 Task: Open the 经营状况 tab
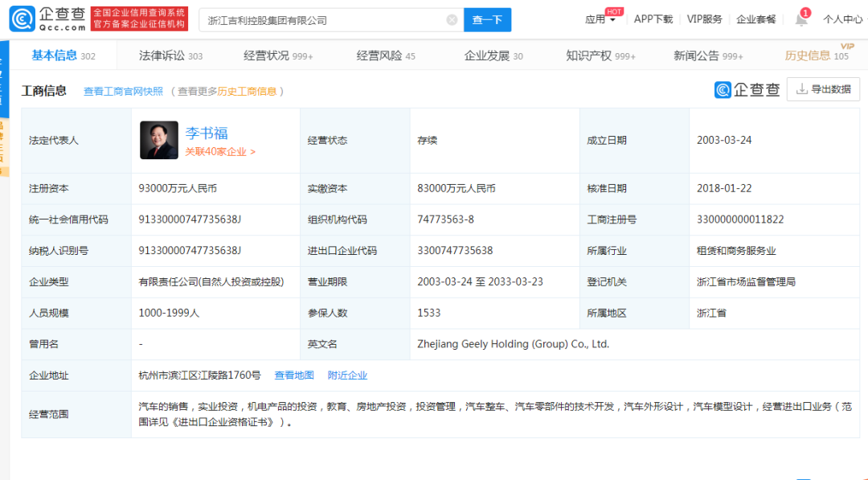click(278, 55)
